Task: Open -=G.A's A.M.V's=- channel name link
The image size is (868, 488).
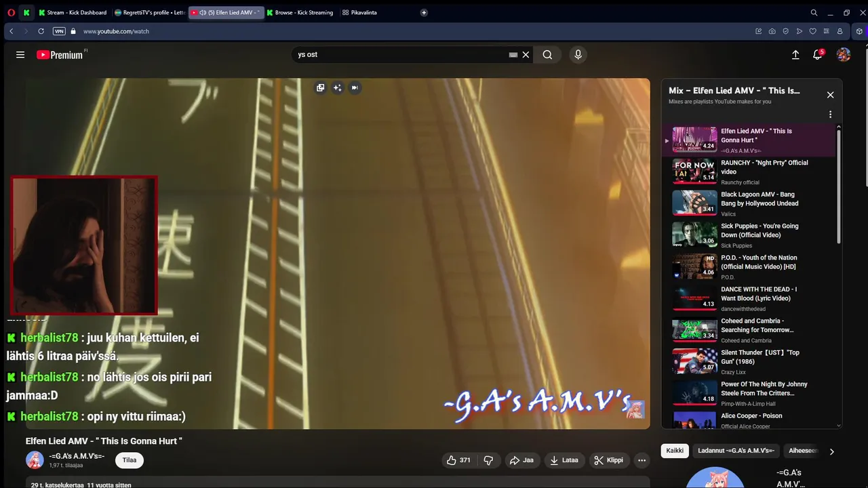Action: pos(77,456)
